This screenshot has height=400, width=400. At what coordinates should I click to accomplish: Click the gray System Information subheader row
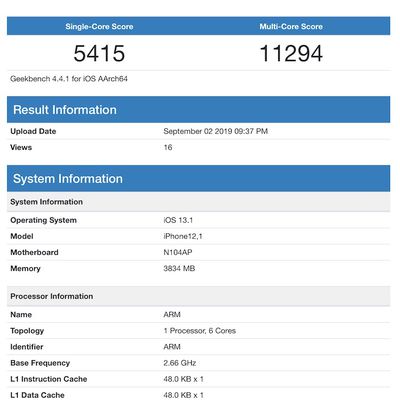point(198,202)
